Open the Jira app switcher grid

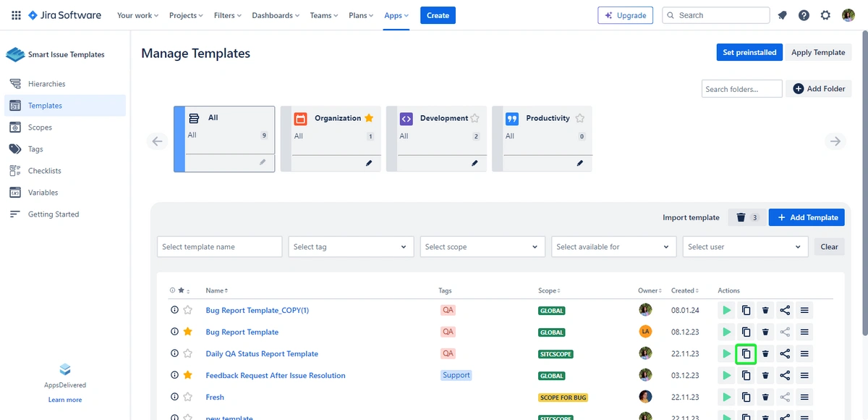pyautogui.click(x=16, y=15)
